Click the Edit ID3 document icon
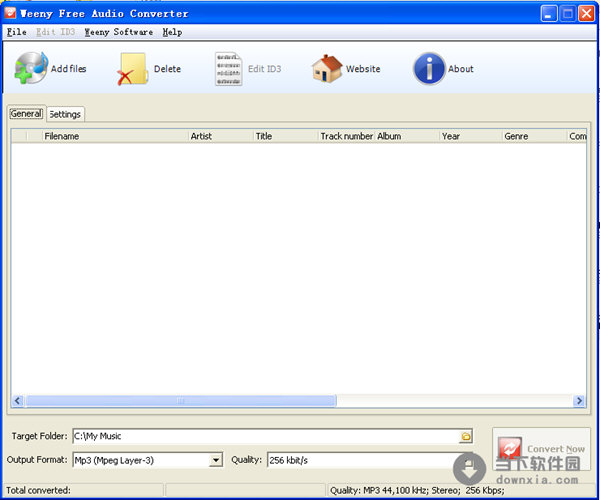The image size is (600, 500). (228, 69)
